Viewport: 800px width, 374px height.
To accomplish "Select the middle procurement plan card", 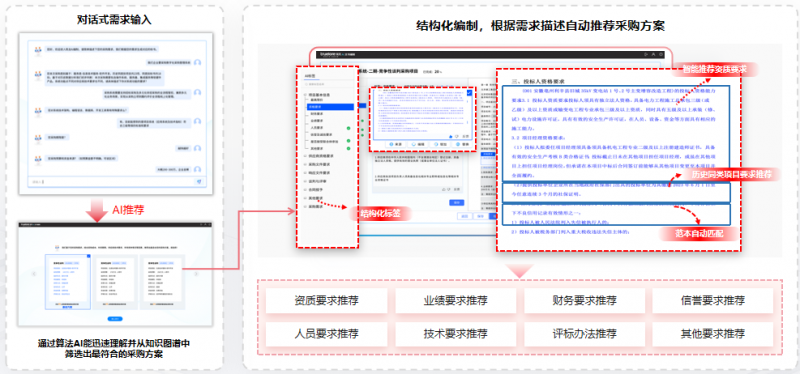I will coord(116,282).
